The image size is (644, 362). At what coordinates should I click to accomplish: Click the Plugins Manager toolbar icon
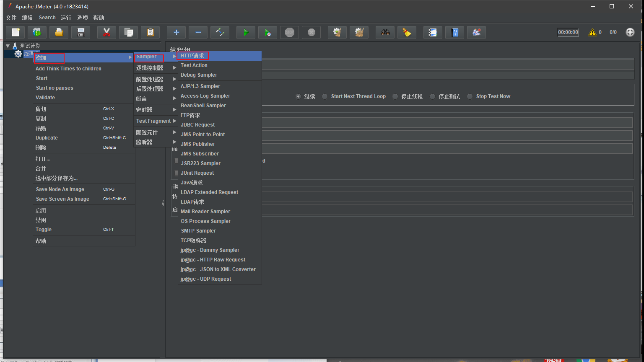pyautogui.click(x=477, y=32)
